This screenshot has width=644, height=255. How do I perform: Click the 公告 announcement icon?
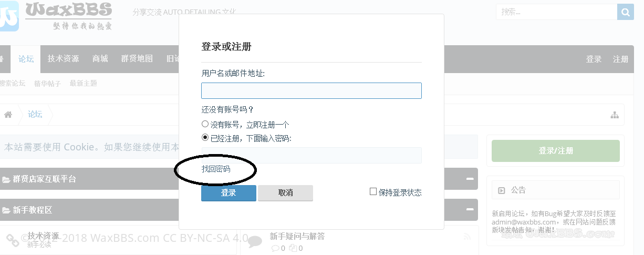pyautogui.click(x=502, y=190)
